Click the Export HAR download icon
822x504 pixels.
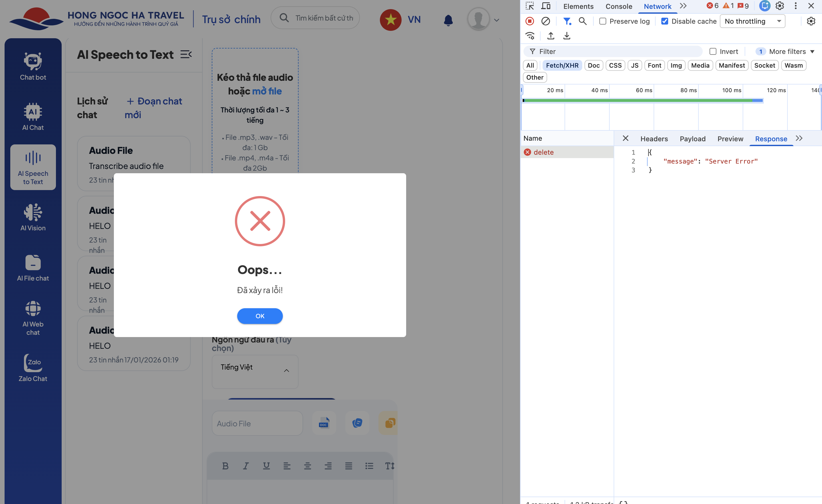click(567, 36)
